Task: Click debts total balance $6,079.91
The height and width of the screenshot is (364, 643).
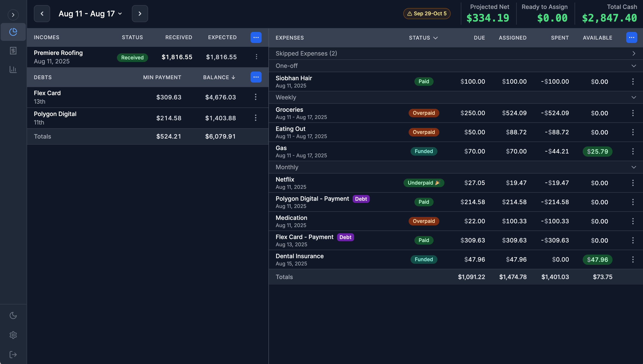Action: (x=220, y=136)
